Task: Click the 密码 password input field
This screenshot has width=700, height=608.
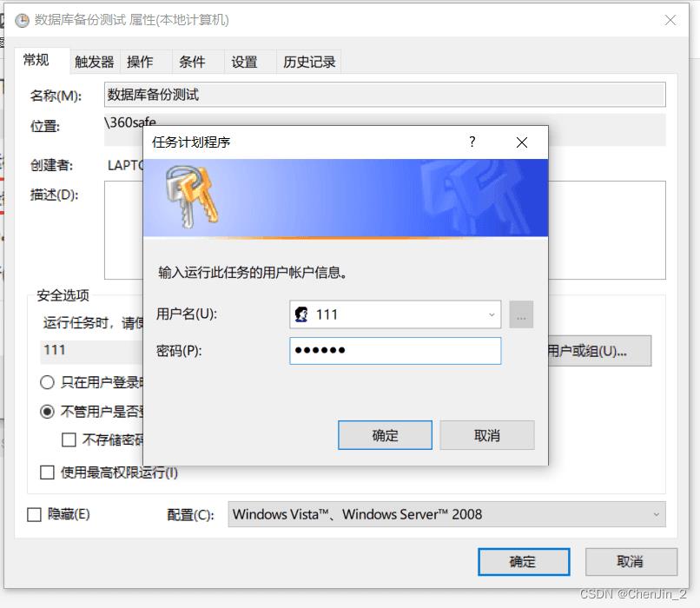Action: pos(395,350)
